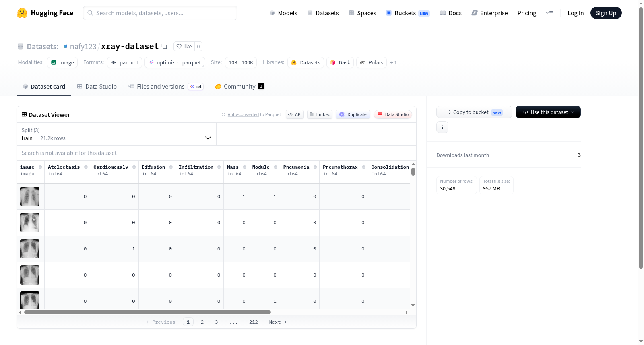
Task: Show the +1 additional libraries
Action: tap(393, 62)
